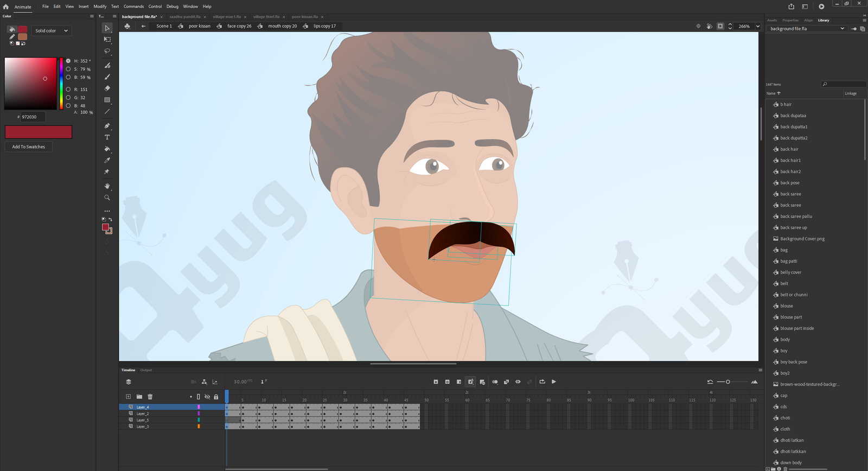Image resolution: width=868 pixels, height=471 pixels.
Task: Open the Modify menu
Action: point(100,7)
